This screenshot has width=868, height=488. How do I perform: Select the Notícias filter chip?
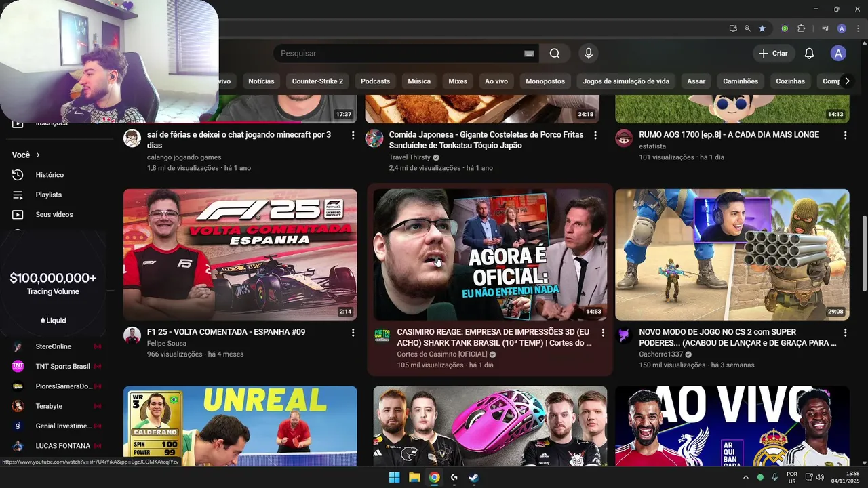click(x=261, y=81)
